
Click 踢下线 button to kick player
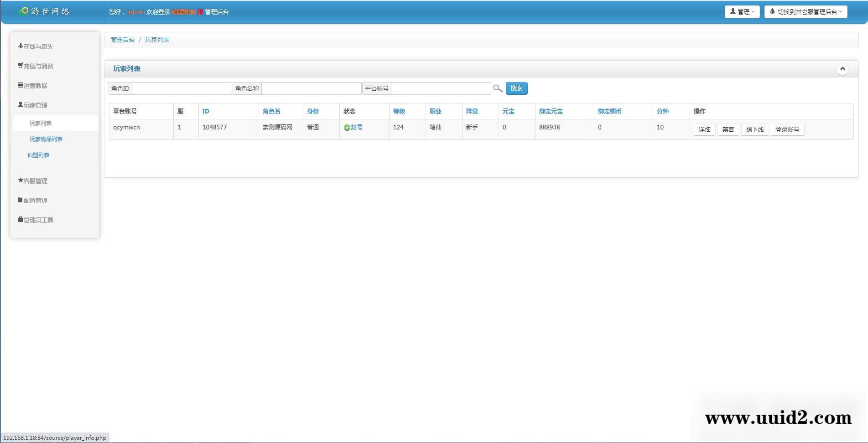pos(754,129)
